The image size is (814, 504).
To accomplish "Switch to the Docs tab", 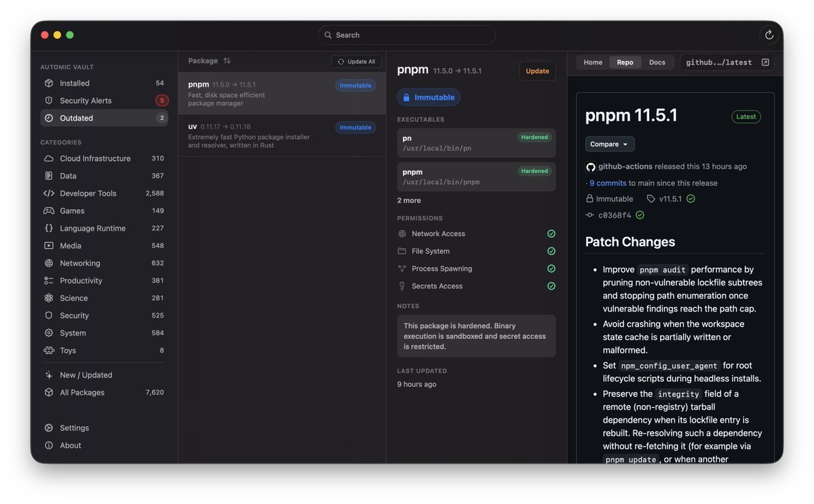I will coord(657,62).
